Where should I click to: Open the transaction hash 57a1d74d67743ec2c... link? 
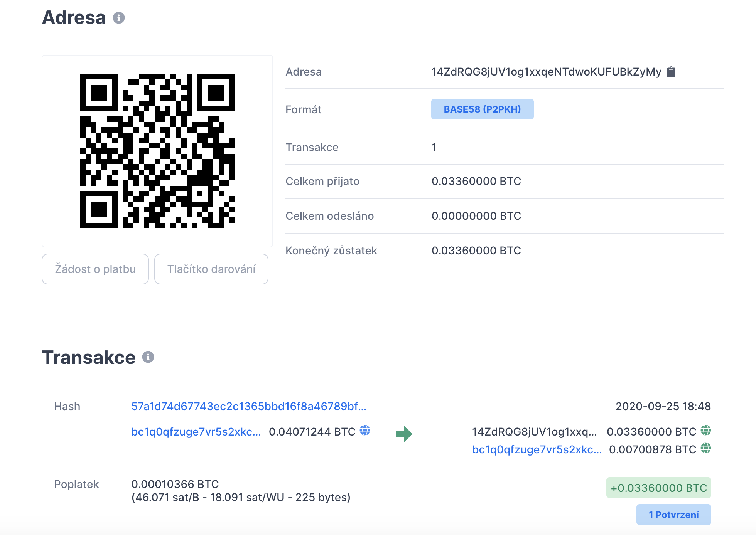(x=249, y=406)
